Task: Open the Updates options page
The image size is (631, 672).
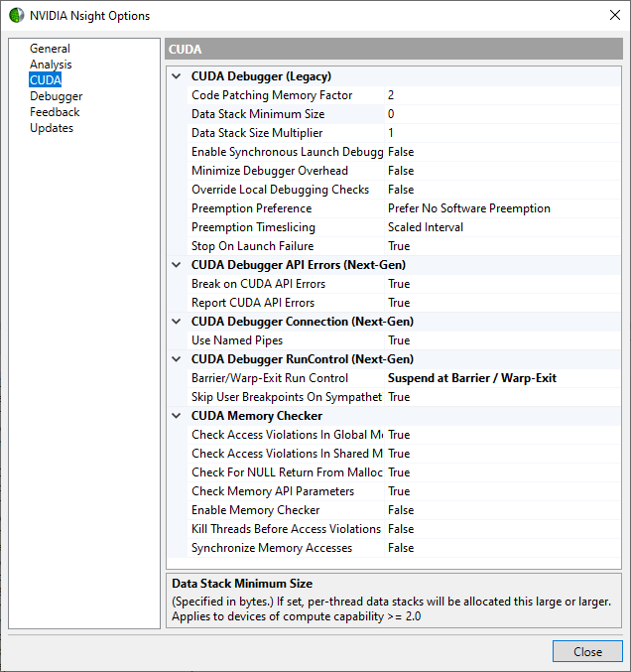Action: click(x=52, y=128)
